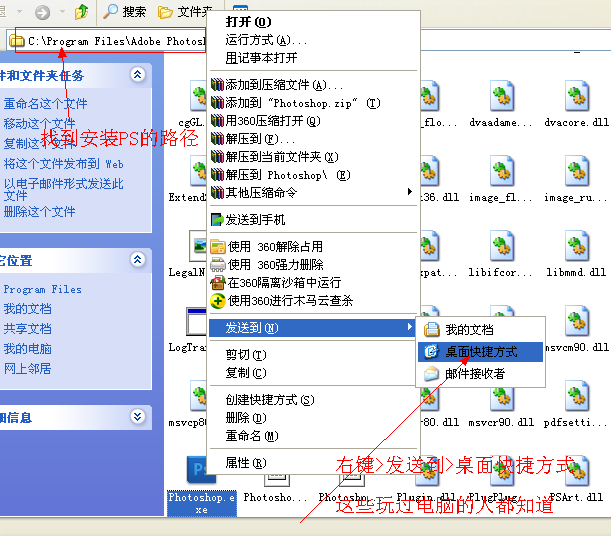The image size is (611, 536).
Task: Select the cgGL dll file icon
Action: [x=198, y=96]
